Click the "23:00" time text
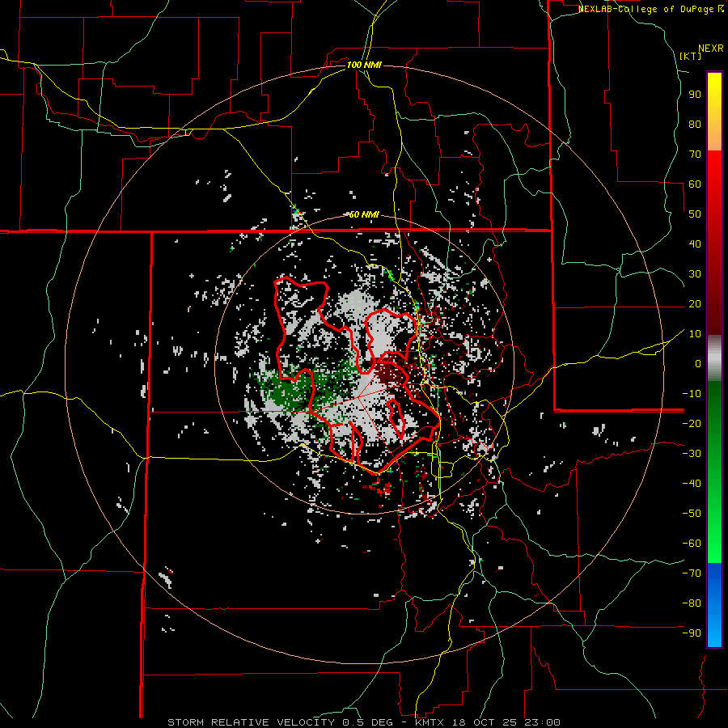Viewport: 728px width, 728px height. pyautogui.click(x=543, y=722)
